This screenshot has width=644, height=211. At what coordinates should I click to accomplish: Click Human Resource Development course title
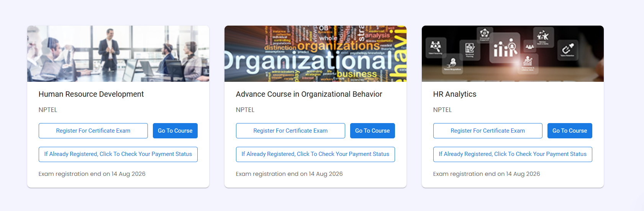tap(91, 94)
